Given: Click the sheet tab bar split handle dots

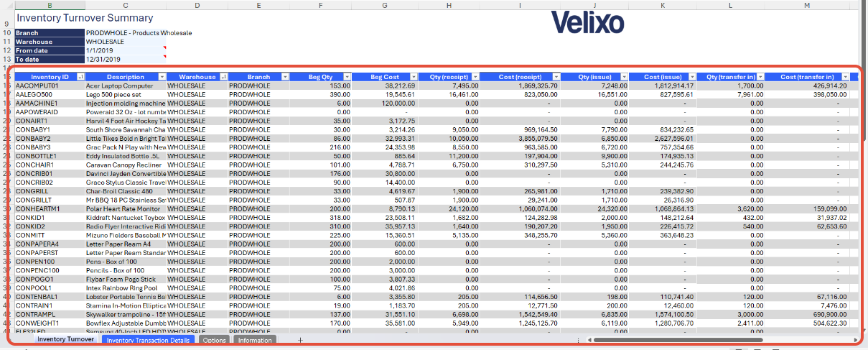Looking at the screenshot, I should (579, 340).
